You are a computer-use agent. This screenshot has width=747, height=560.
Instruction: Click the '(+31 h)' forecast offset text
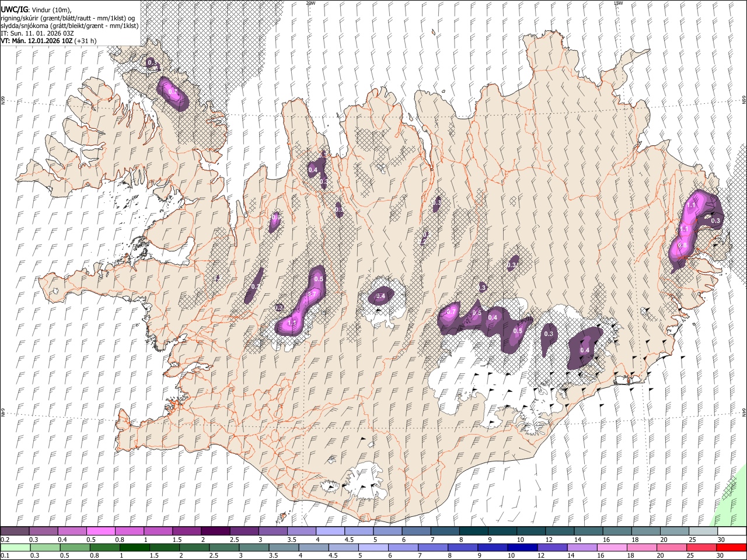tap(85, 41)
